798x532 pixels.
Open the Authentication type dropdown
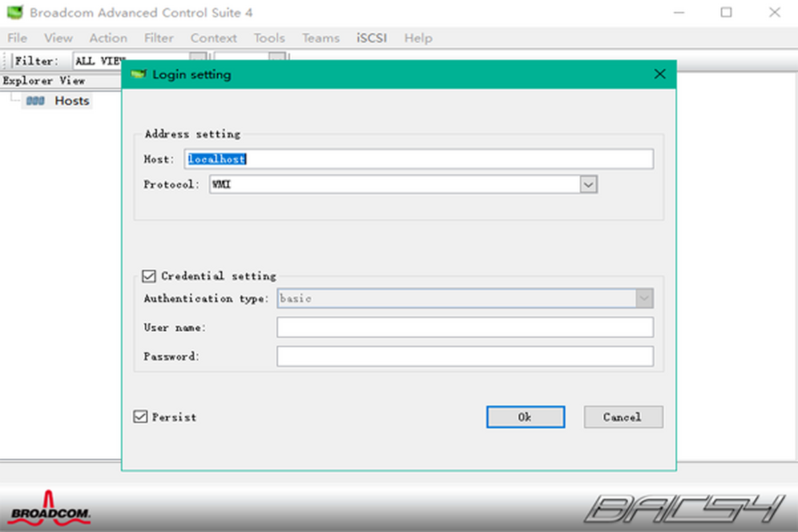644,299
